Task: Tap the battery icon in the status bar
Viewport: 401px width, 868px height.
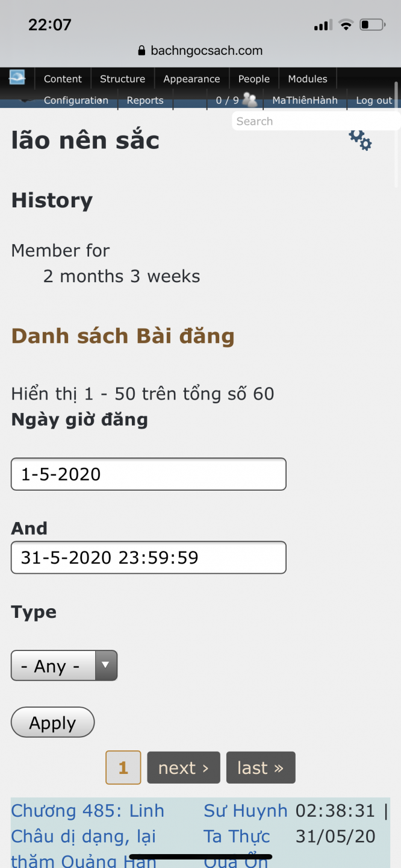Action: point(372,24)
